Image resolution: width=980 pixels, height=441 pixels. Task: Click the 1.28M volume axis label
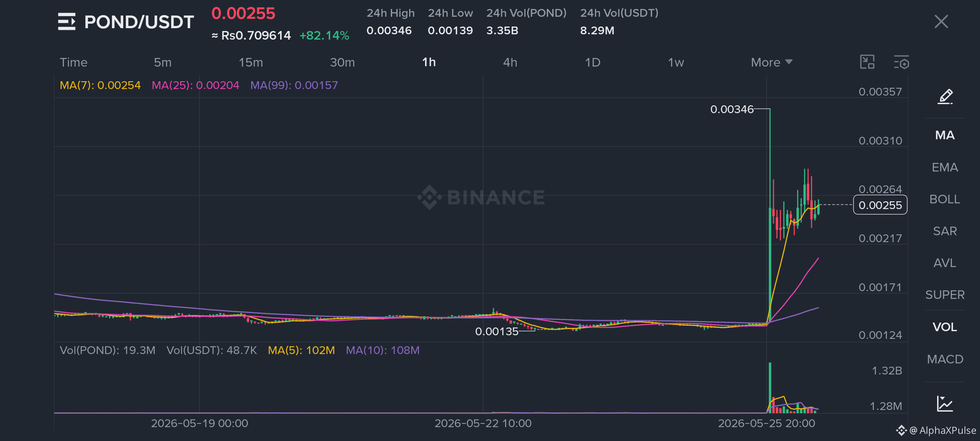886,406
